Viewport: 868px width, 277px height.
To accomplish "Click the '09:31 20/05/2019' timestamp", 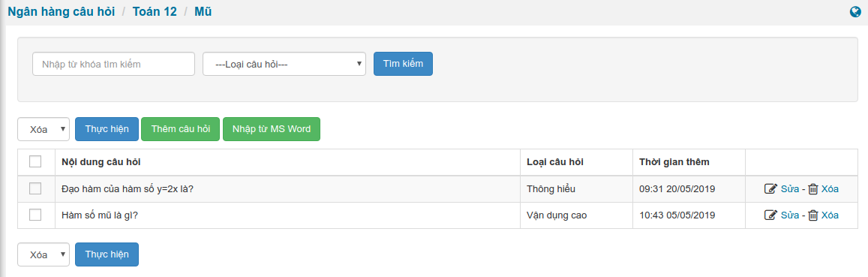I will pyautogui.click(x=677, y=189).
